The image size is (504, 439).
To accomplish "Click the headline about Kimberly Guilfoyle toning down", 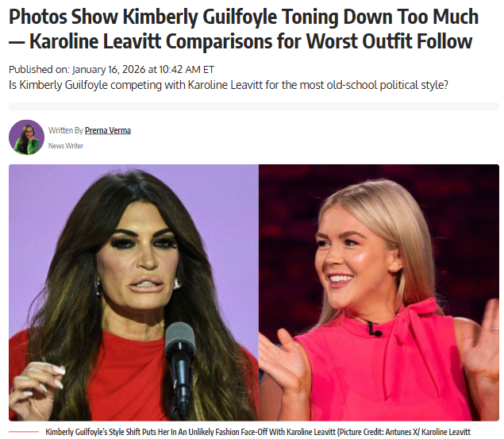I will tap(244, 29).
